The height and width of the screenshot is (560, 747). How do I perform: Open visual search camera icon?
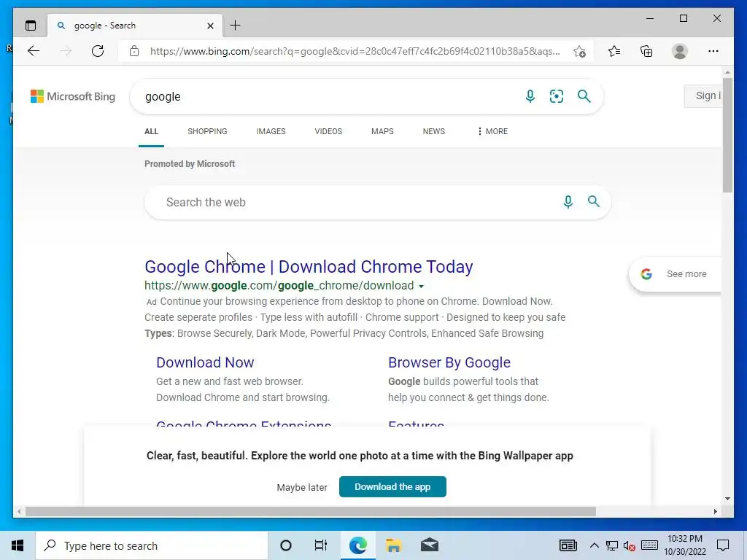coord(557,96)
